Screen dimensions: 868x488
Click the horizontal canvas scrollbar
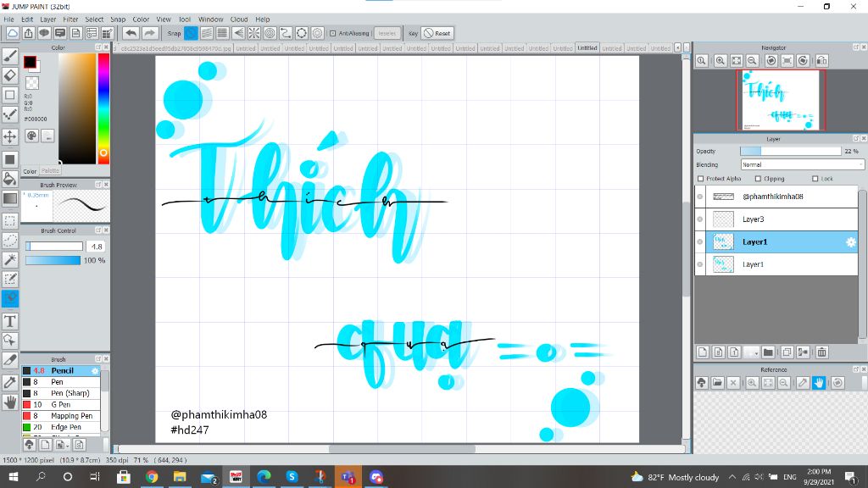[x=402, y=449]
